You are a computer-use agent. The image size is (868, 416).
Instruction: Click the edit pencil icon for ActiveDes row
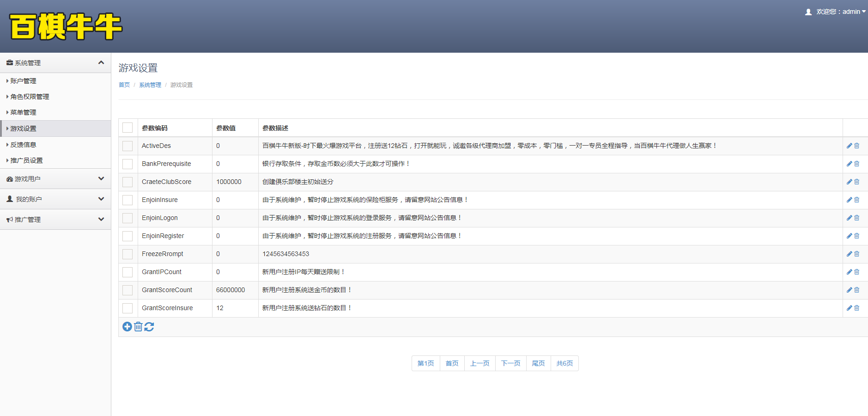tap(849, 146)
